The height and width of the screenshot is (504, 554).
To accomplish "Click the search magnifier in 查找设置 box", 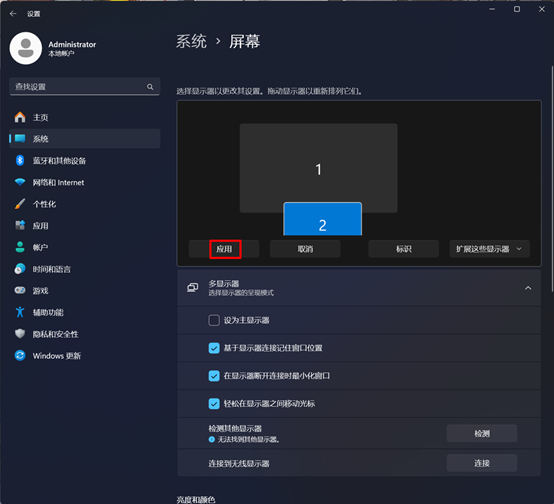I will [150, 87].
